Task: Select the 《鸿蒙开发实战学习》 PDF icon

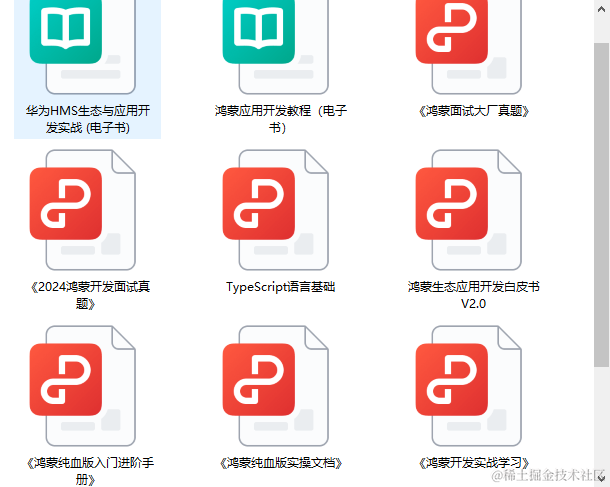Action: pyautogui.click(x=468, y=386)
